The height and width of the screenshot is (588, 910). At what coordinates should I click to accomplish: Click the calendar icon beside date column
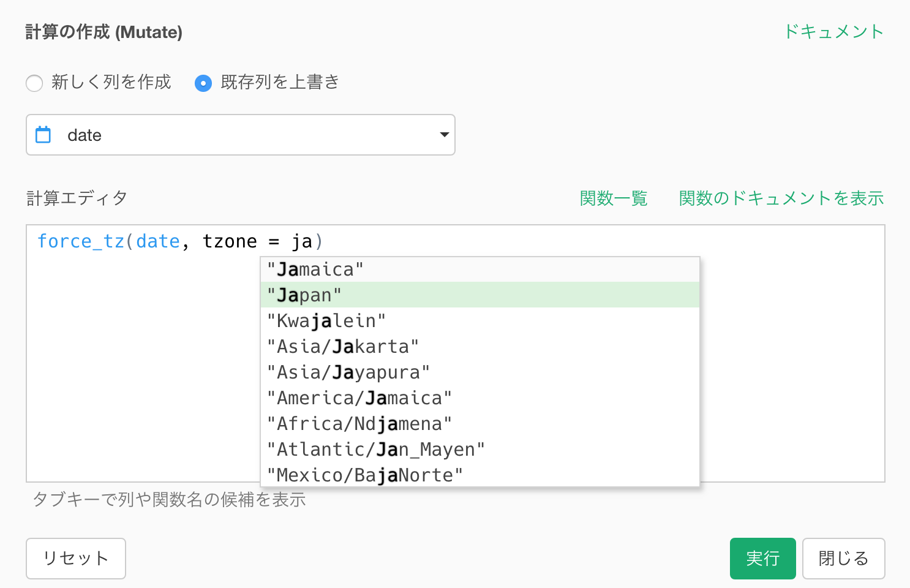point(43,134)
